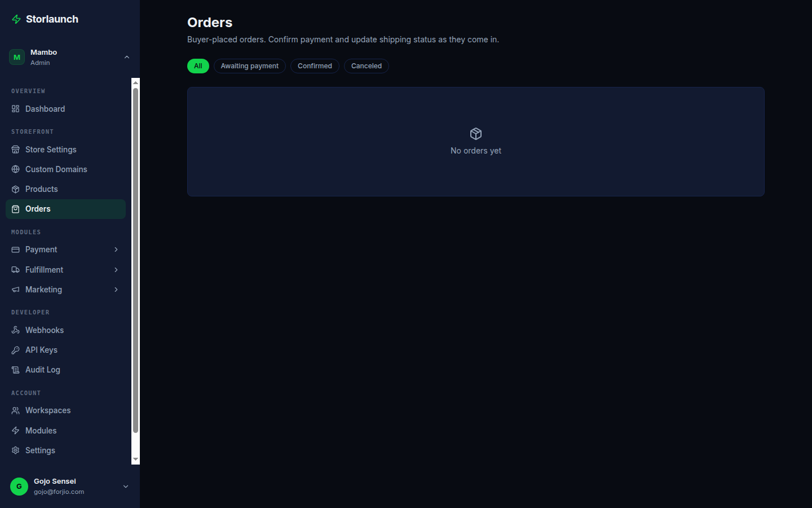
Task: Open the Custom Domains page
Action: pos(65,169)
